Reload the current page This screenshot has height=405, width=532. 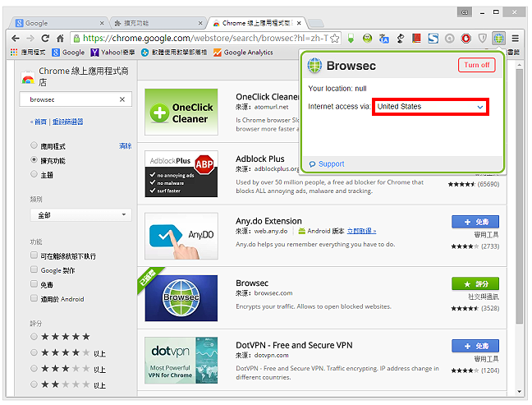(x=45, y=39)
